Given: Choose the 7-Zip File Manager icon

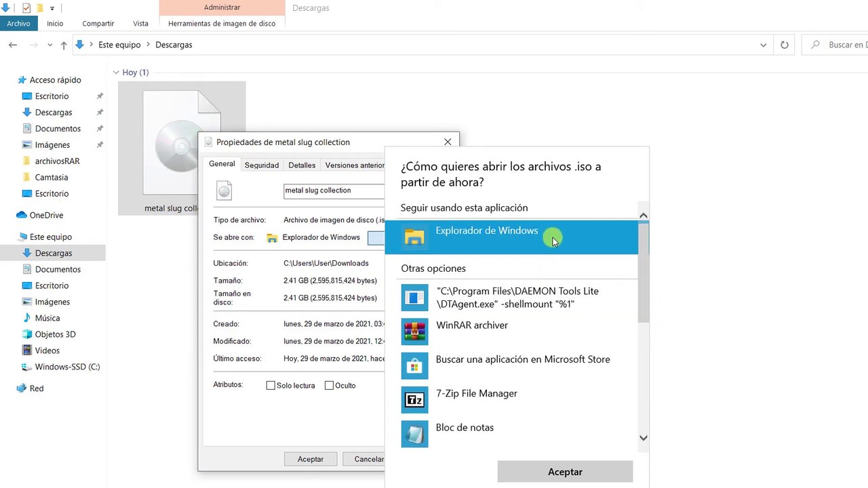Looking at the screenshot, I should tap(414, 400).
